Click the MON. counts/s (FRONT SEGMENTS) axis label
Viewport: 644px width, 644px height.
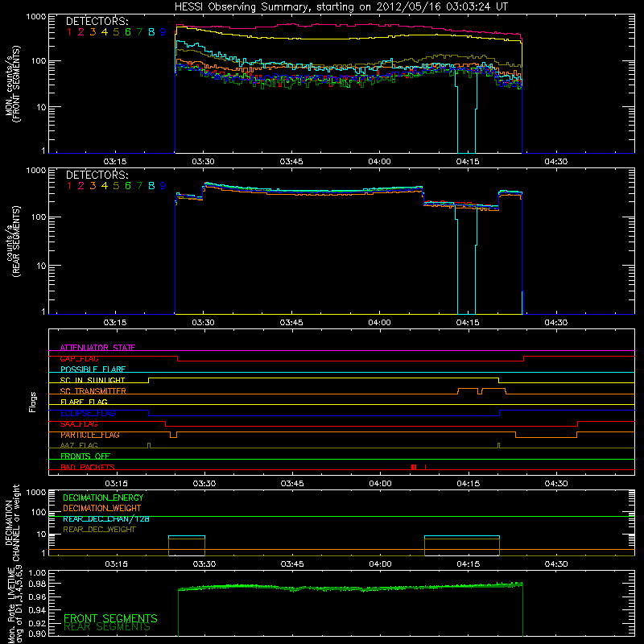coord(13,84)
